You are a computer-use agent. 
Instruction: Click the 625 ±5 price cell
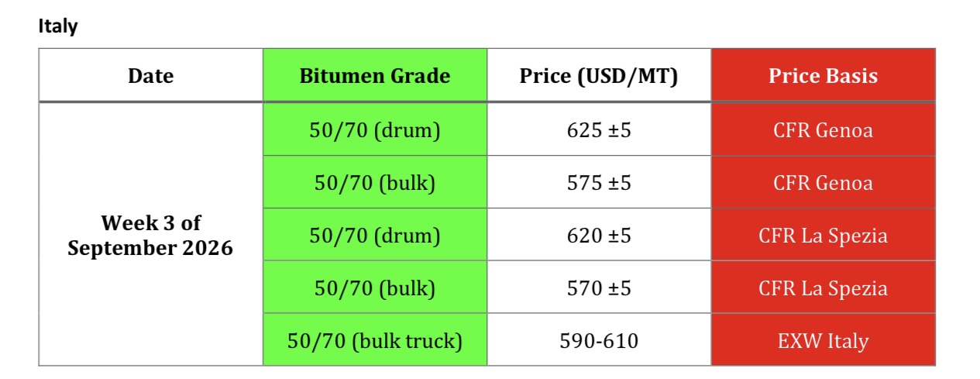coord(599,129)
